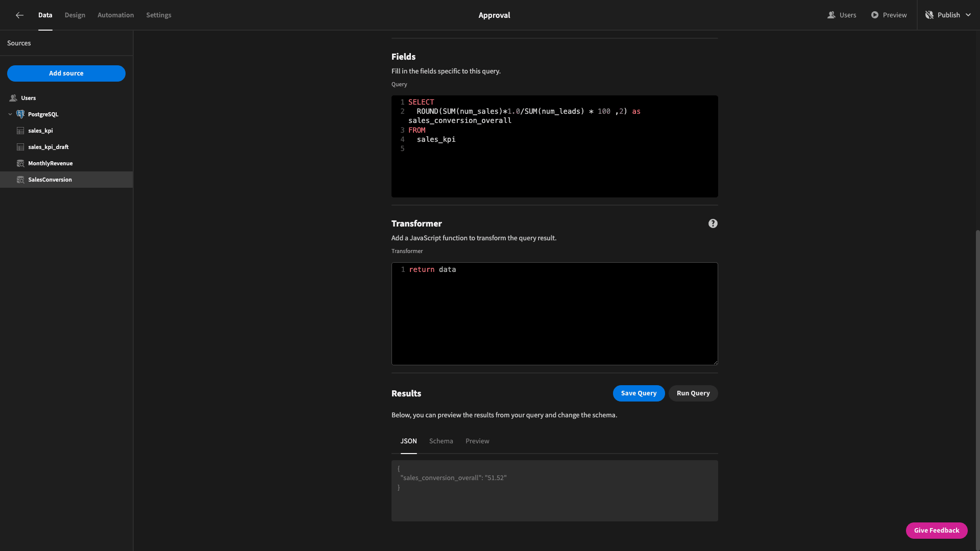Click the Run Query button

pyautogui.click(x=693, y=393)
